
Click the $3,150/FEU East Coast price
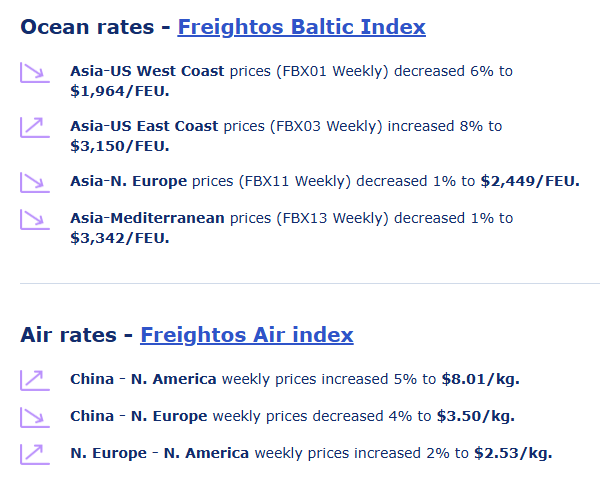119,145
